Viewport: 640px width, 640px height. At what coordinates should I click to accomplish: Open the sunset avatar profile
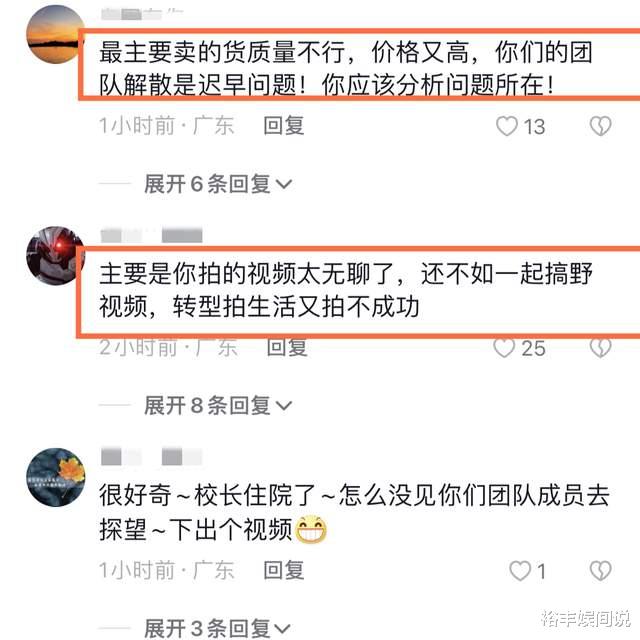55,35
